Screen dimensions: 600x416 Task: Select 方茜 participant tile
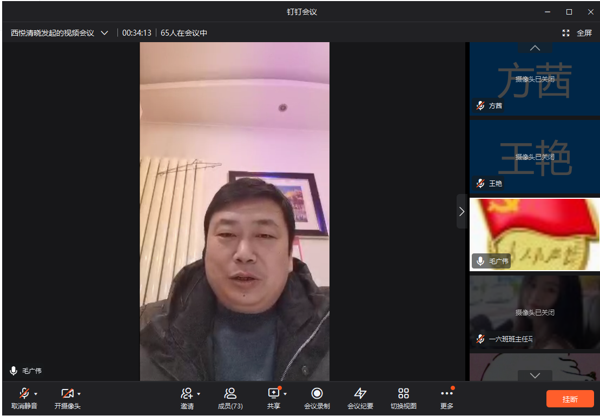(x=534, y=81)
